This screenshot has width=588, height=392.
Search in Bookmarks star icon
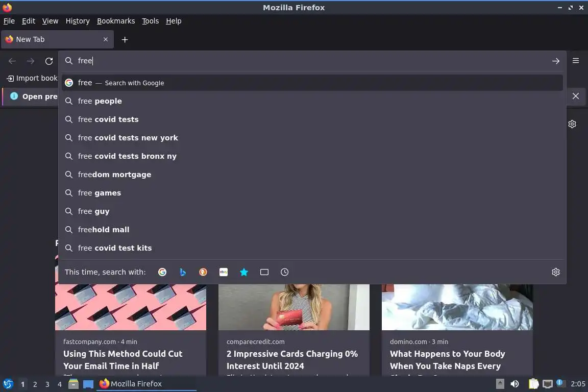244,272
